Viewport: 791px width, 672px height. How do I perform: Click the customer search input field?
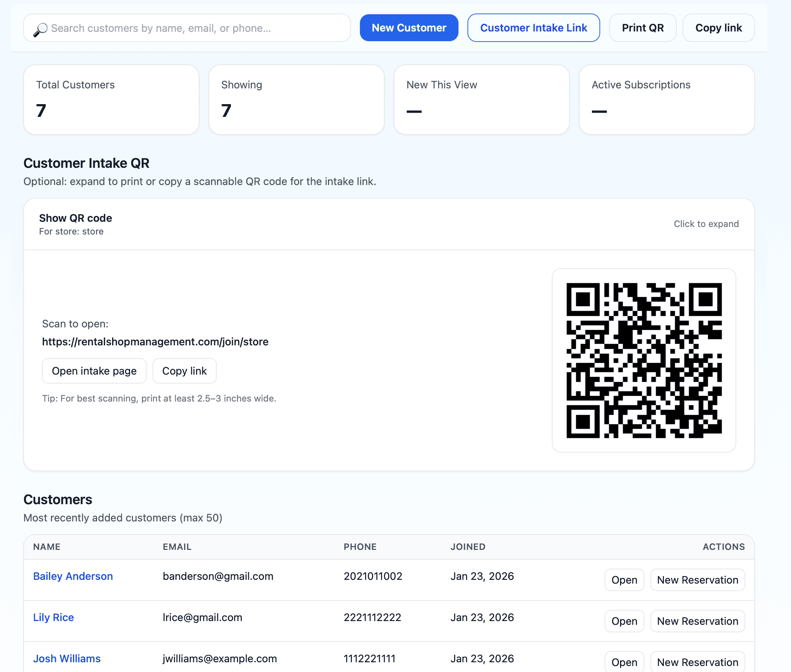(x=187, y=28)
